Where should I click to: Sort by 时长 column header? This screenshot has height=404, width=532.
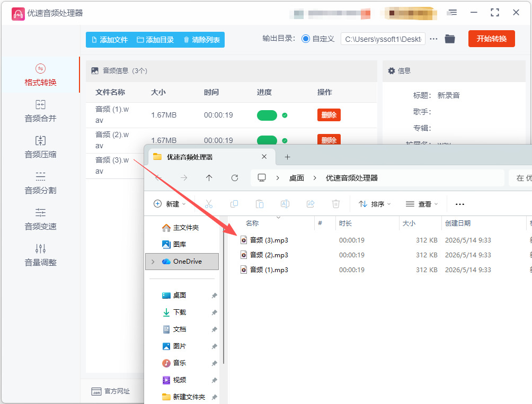345,223
